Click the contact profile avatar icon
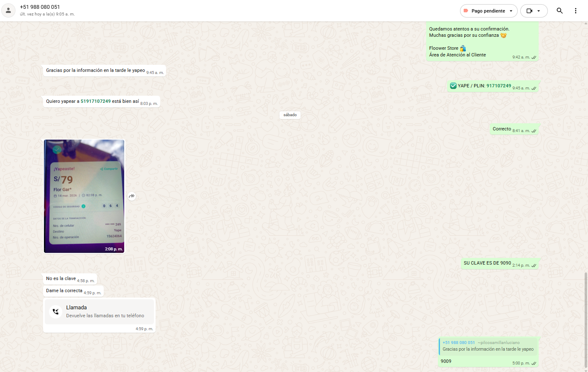 8,11
